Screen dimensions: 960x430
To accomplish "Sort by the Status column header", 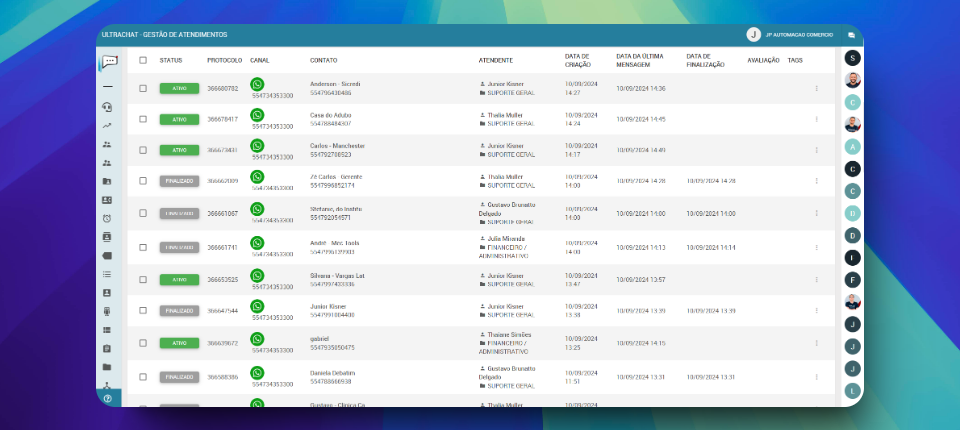I will click(171, 60).
